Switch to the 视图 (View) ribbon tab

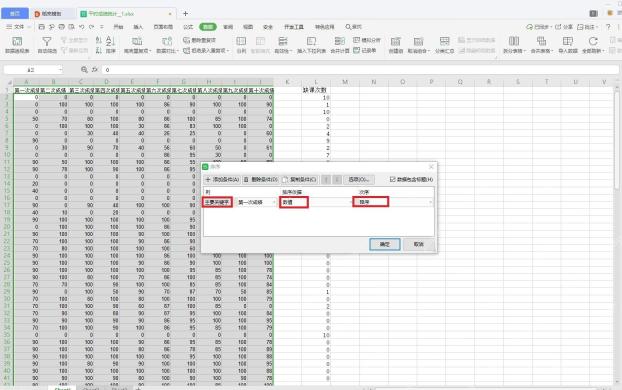(x=248, y=27)
